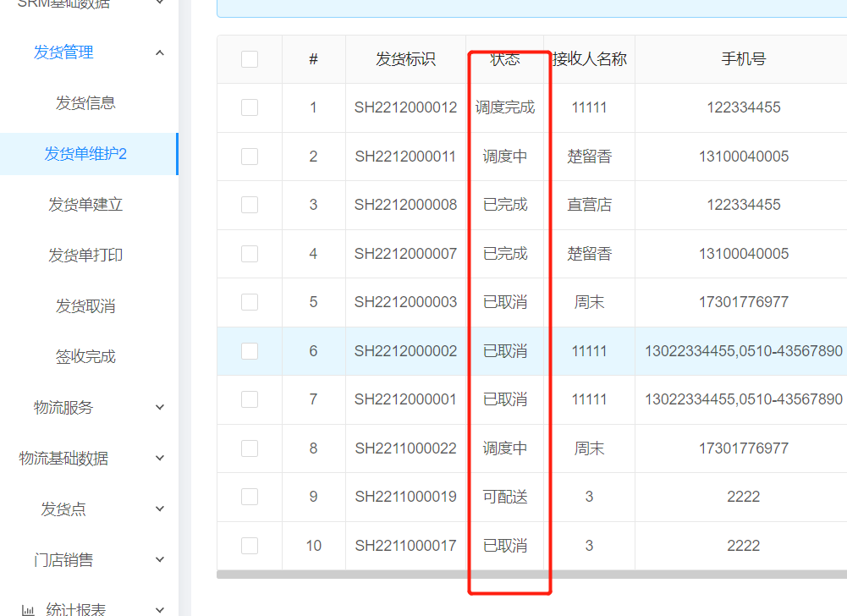
Task: Click shipment ID SH2212000008
Action: [x=405, y=205]
